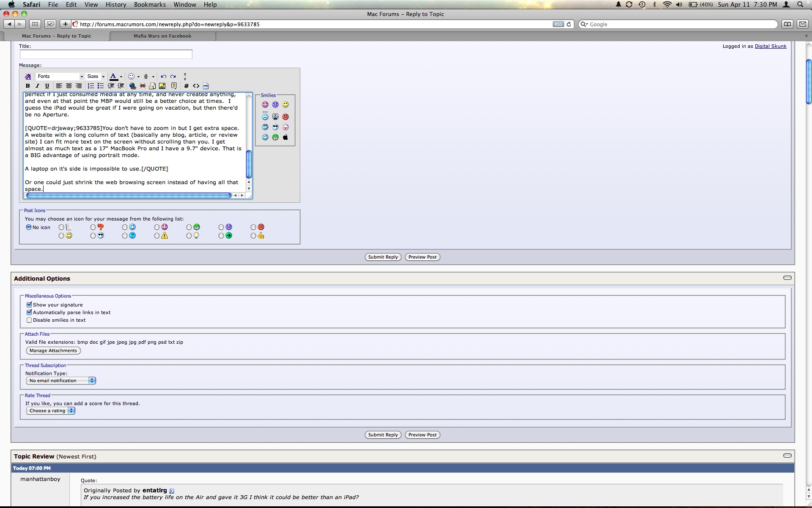This screenshot has width=812, height=508.
Task: Center-align the message text
Action: pyautogui.click(x=69, y=86)
